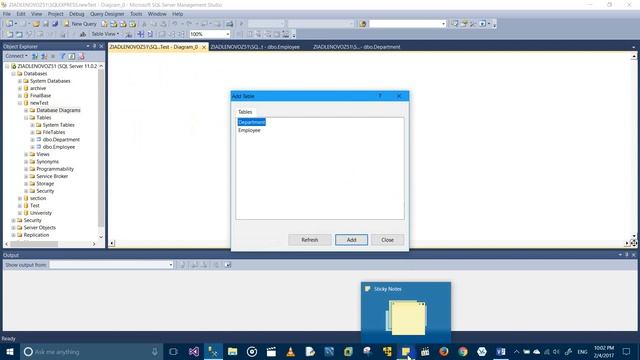Viewport: 640px width, 360px height.
Task: Click the Close button in Add Table dialog
Action: coord(387,240)
